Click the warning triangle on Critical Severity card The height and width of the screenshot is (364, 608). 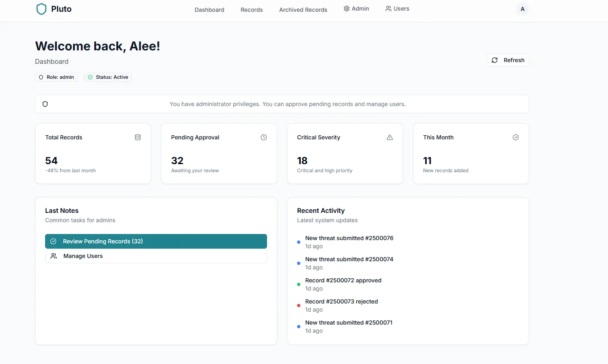pyautogui.click(x=390, y=137)
